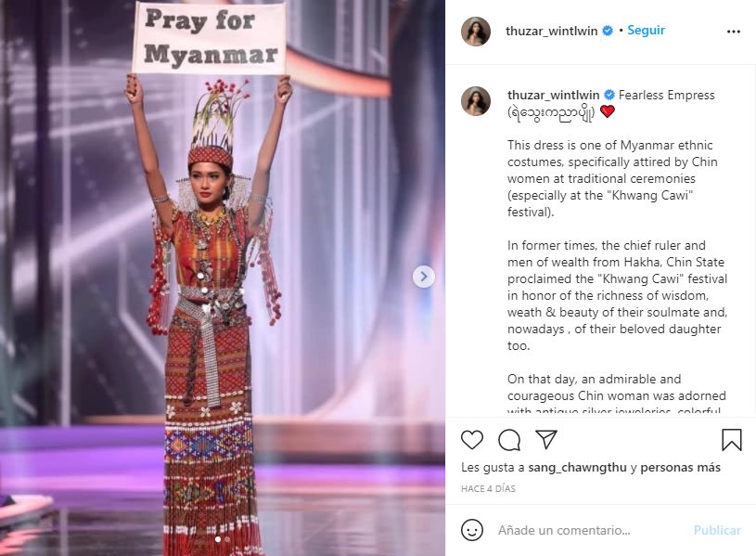
Task: View list of 'personas más' likes
Action: click(680, 467)
